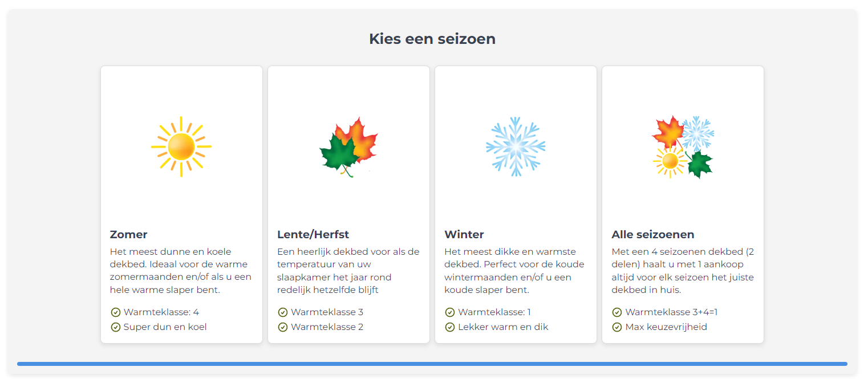The height and width of the screenshot is (379, 868).
Task: Click the checkmark icon beside Warmteklasse 3
Action: coord(283,312)
